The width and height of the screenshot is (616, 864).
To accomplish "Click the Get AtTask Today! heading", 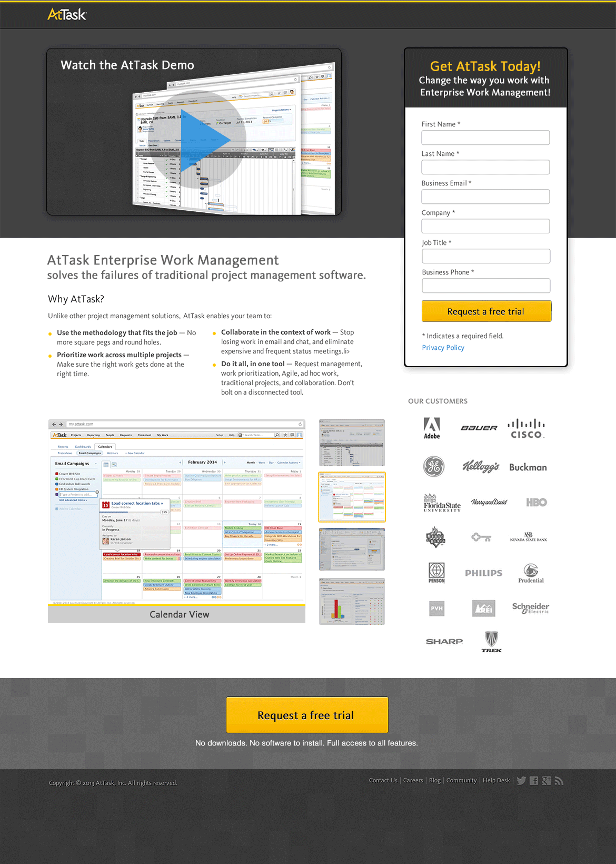I will (x=485, y=66).
